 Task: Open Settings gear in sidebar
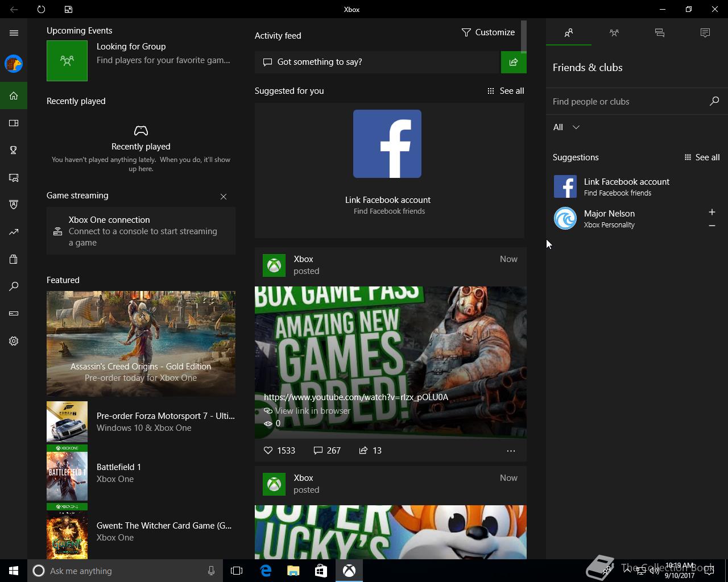[14, 341]
